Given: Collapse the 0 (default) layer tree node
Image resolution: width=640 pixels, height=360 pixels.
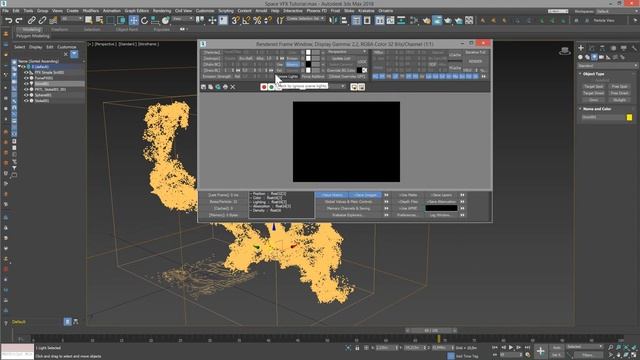Looking at the screenshot, I should [19, 67].
